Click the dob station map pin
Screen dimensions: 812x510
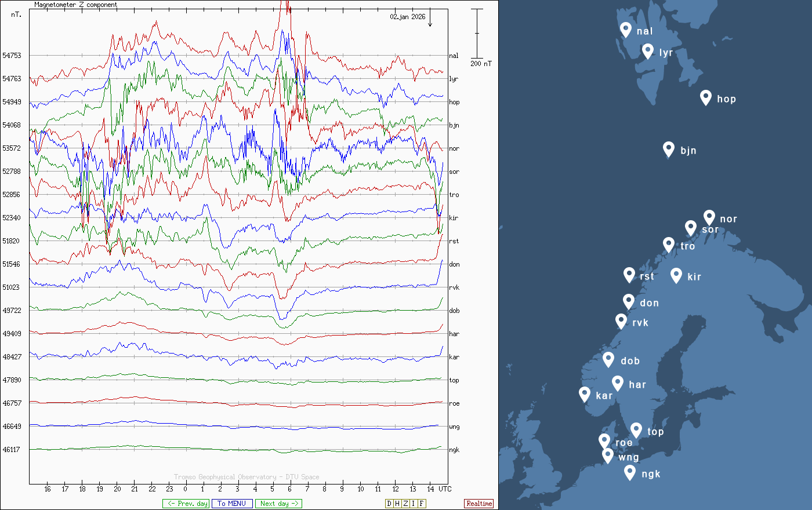coord(608,359)
